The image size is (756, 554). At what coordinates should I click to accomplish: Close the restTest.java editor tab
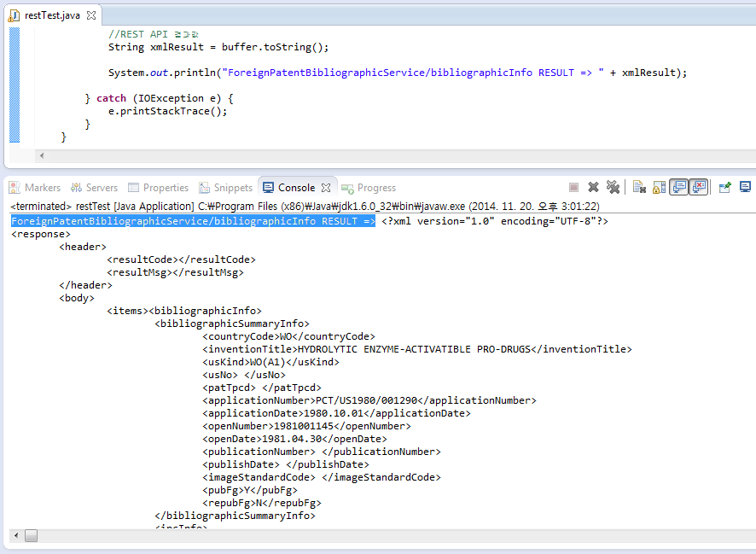tap(91, 16)
